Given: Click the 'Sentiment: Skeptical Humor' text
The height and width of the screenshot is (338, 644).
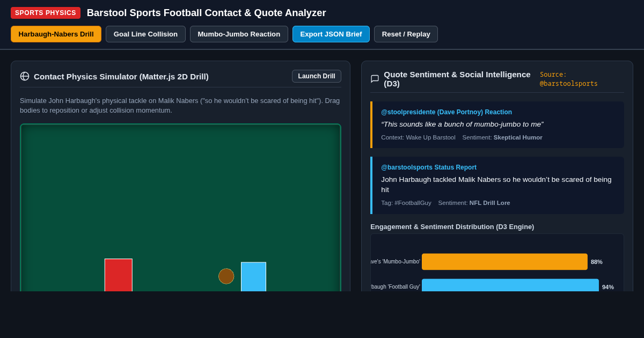Looking at the screenshot, I should (502, 137).
